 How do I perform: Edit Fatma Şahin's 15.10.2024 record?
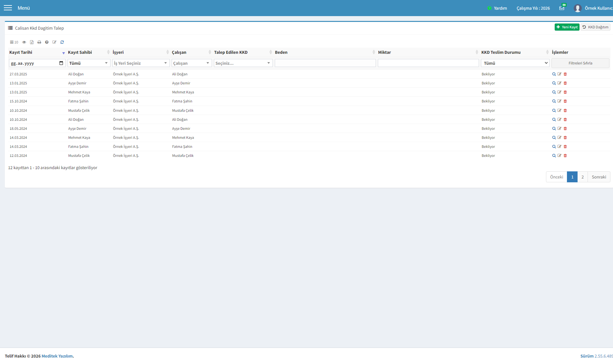[x=560, y=101]
